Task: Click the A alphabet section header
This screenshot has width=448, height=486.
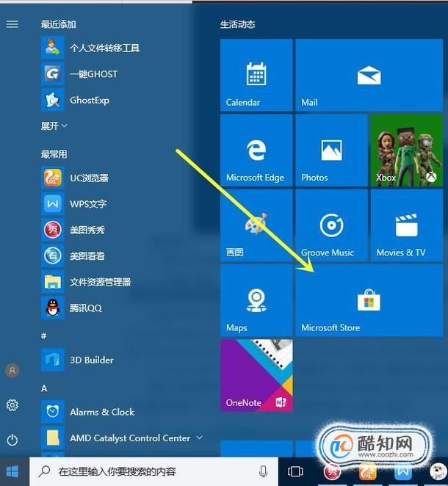Action: point(44,388)
